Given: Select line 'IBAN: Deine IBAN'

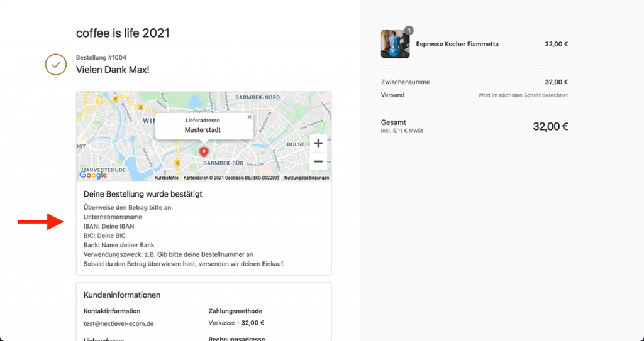Looking at the screenshot, I should [109, 227].
